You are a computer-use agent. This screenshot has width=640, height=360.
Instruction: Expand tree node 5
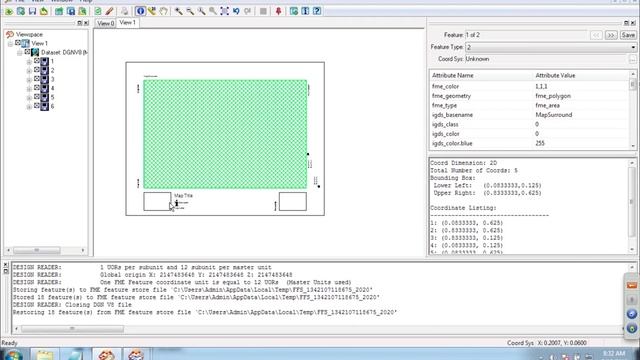point(29,98)
